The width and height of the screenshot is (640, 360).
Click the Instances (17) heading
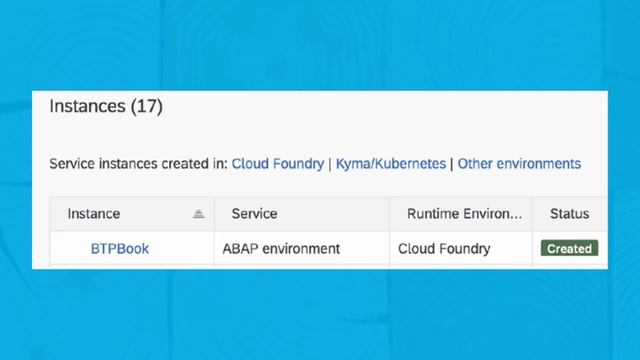tap(106, 106)
